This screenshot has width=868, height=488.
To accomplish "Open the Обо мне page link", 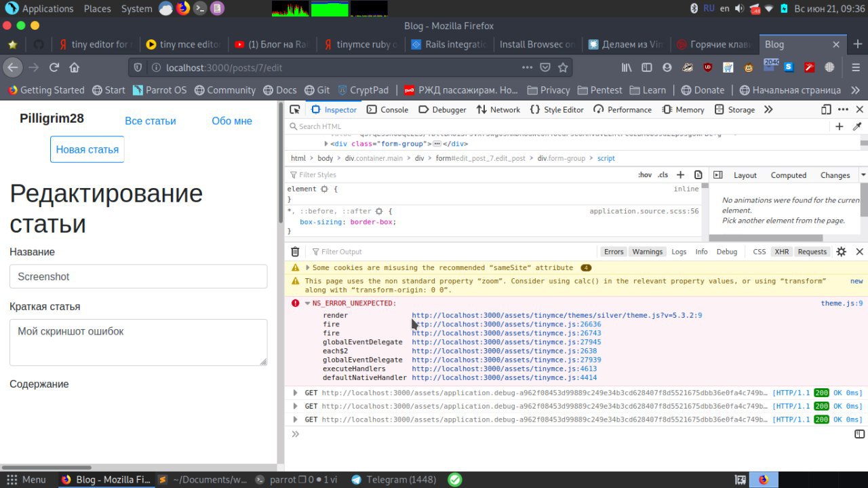I will (232, 121).
